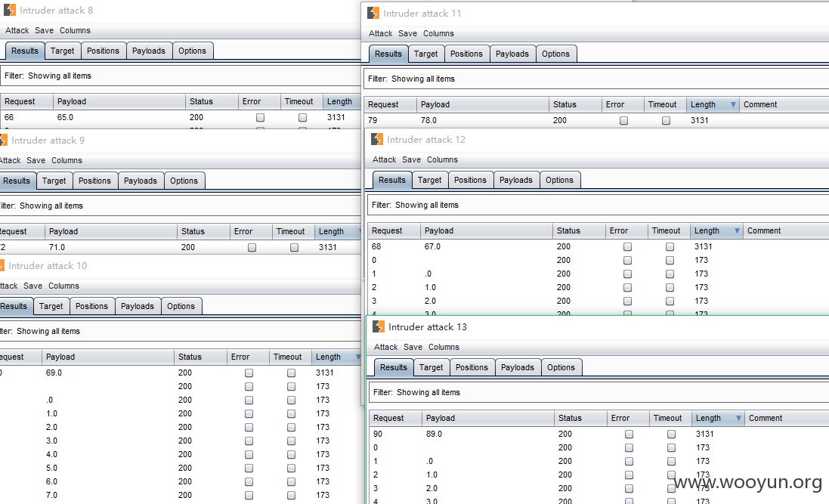Open Columns menu in Intruder attack 8
Screen dimensions: 829x504
pyautogui.click(x=75, y=31)
